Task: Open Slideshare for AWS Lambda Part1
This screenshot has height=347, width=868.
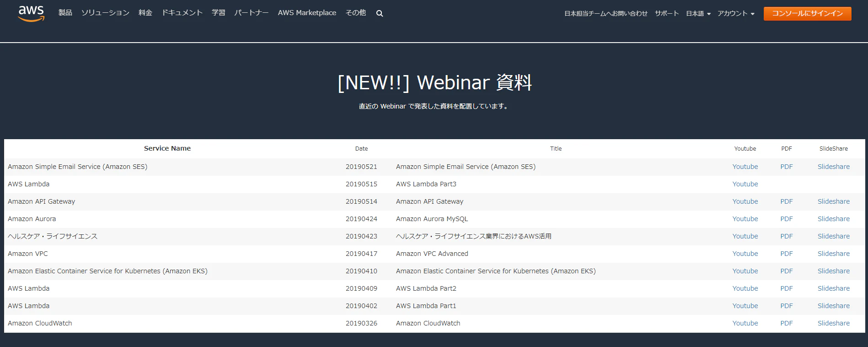Action: [x=834, y=306]
